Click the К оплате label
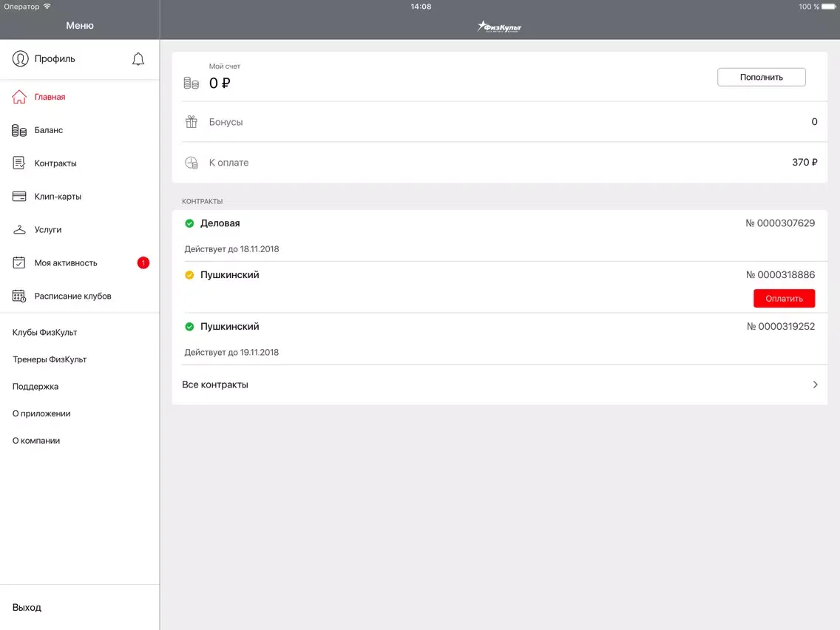Viewport: 840px width, 630px height. click(x=228, y=163)
